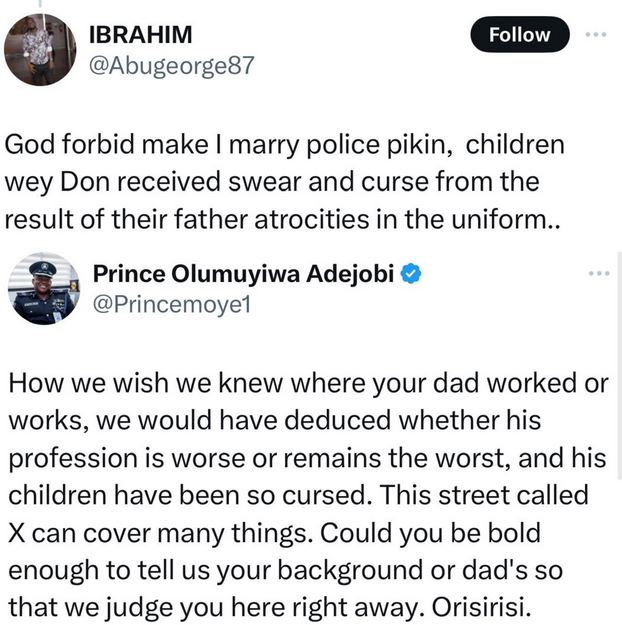Open the @Princemoye1 handle

pos(175,305)
